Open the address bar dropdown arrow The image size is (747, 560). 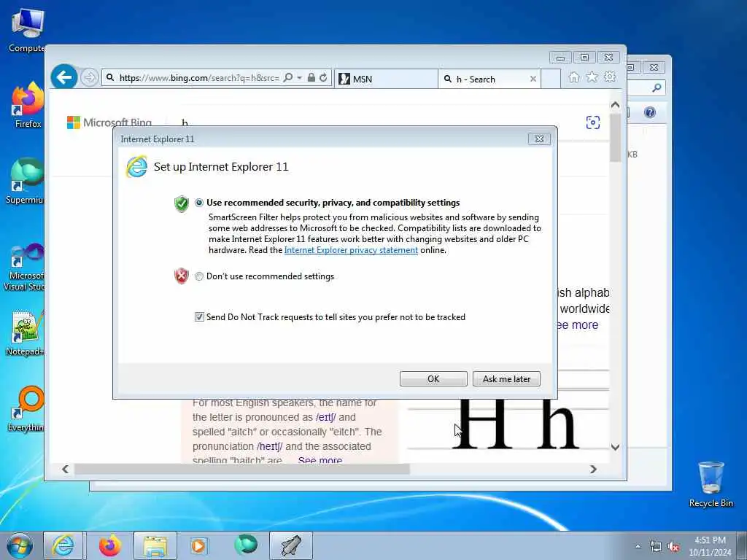(300, 77)
